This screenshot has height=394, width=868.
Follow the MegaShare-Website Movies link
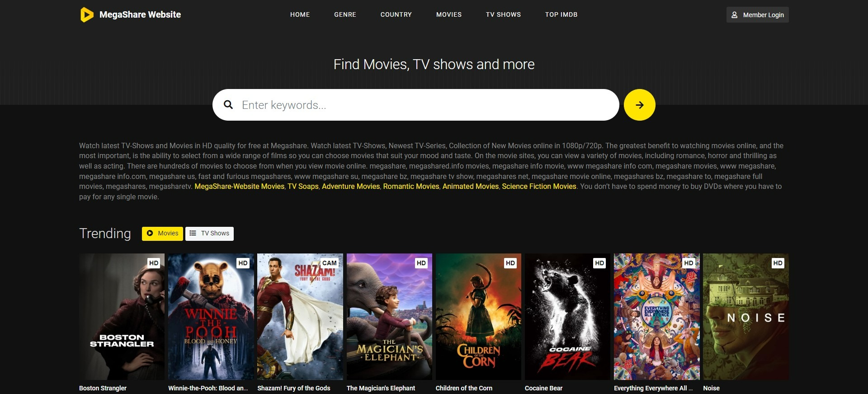(240, 186)
